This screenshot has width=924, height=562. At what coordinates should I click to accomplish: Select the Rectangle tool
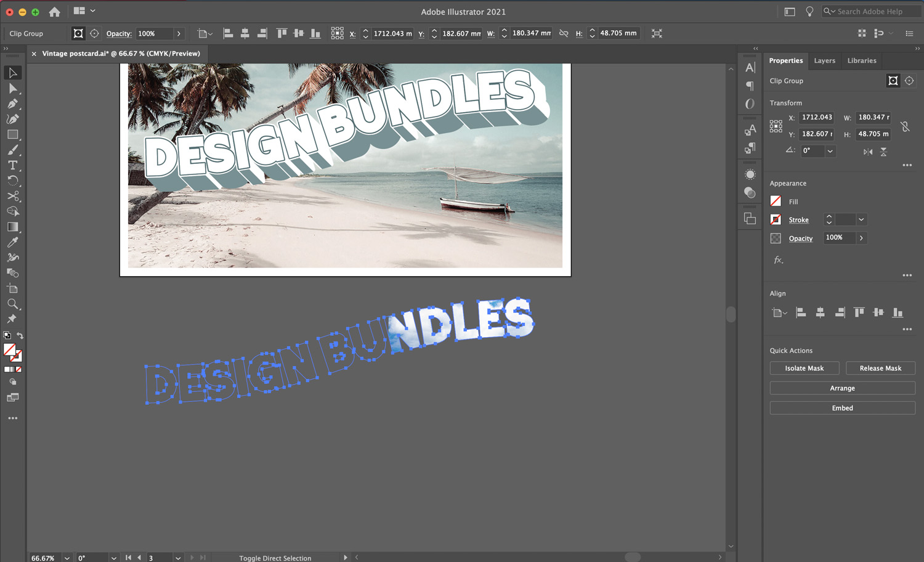pyautogui.click(x=12, y=134)
